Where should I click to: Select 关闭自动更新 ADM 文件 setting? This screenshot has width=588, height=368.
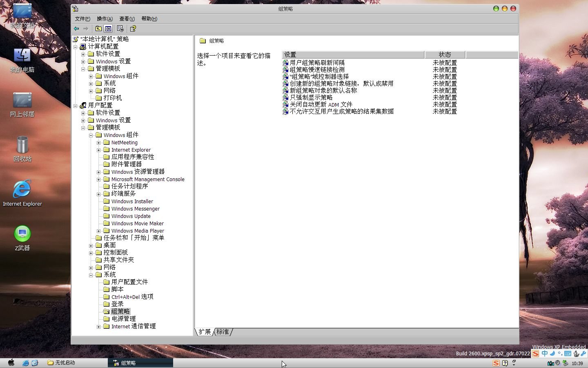coord(321,105)
